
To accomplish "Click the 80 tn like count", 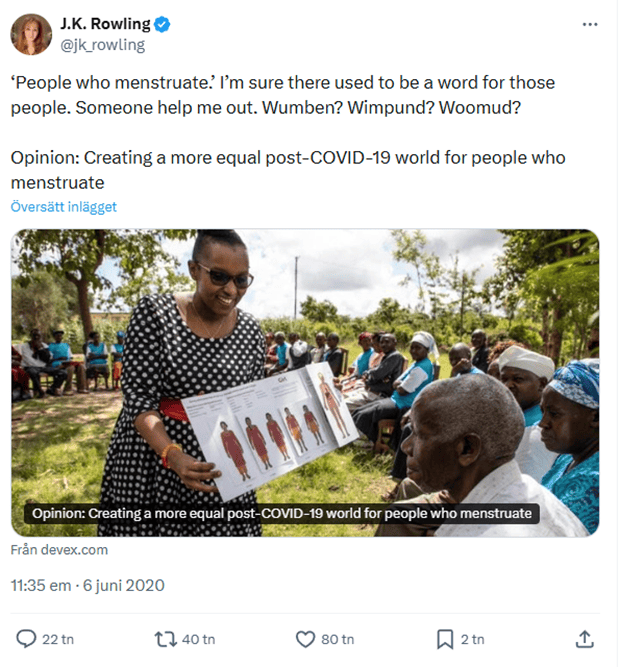I will 338,639.
